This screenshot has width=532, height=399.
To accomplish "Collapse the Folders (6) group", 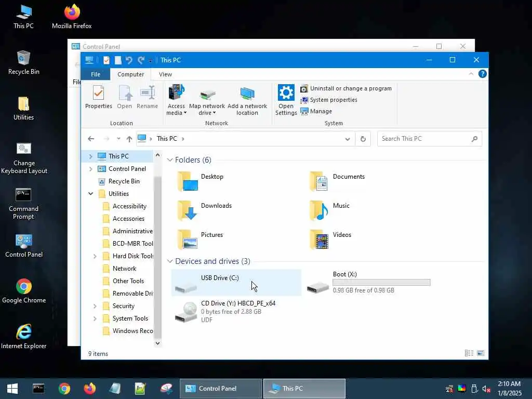I will 170,160.
